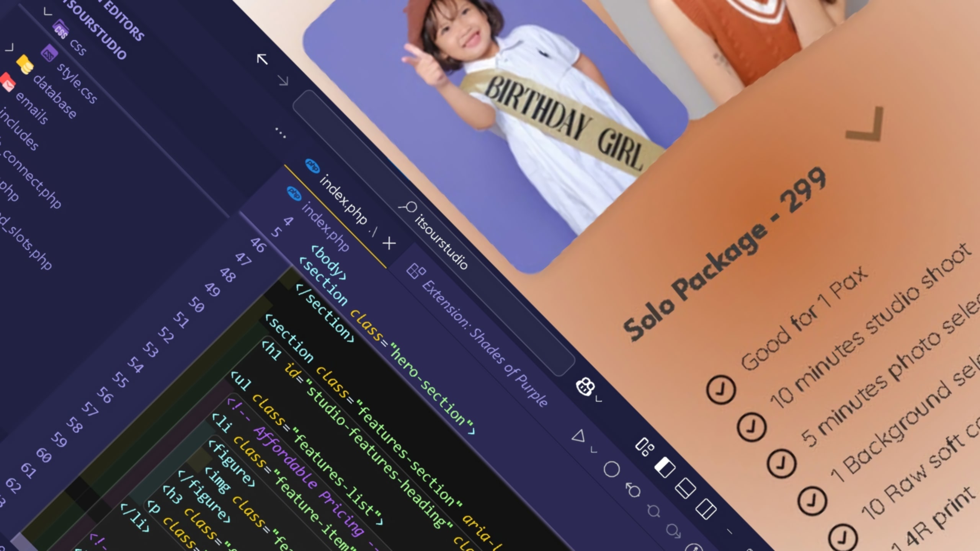Click the middle circle icon between the arrow circles
980x551 pixels.
coord(653,511)
